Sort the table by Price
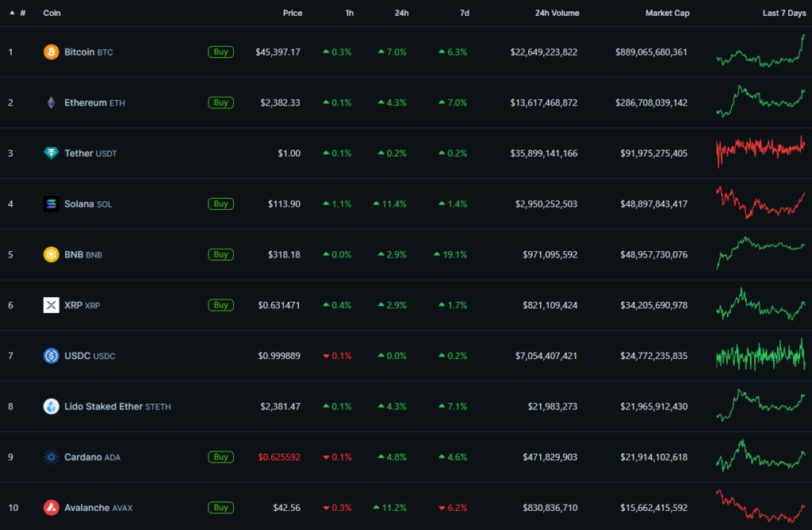 pyautogui.click(x=292, y=13)
